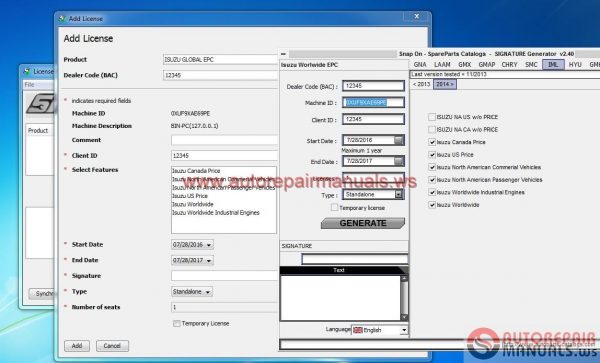600x363 pixels.
Task: Click Synchronize button in background License window
Action: (41, 293)
